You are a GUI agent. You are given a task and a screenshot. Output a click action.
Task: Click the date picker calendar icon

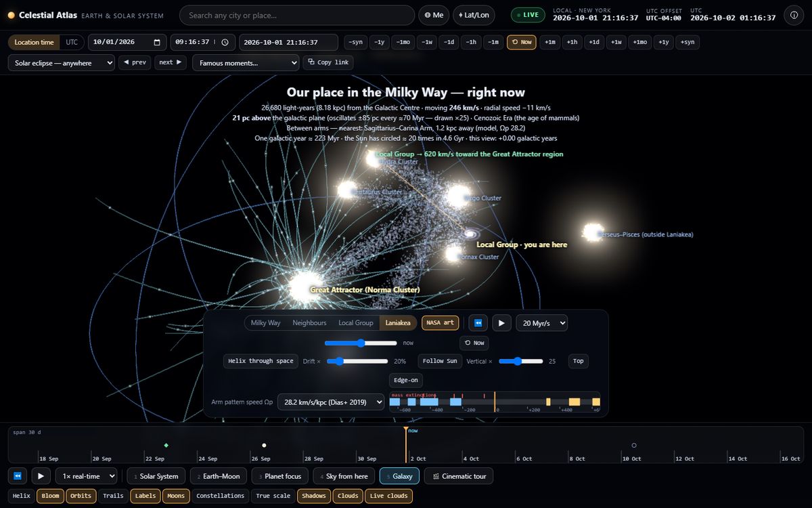(x=157, y=42)
